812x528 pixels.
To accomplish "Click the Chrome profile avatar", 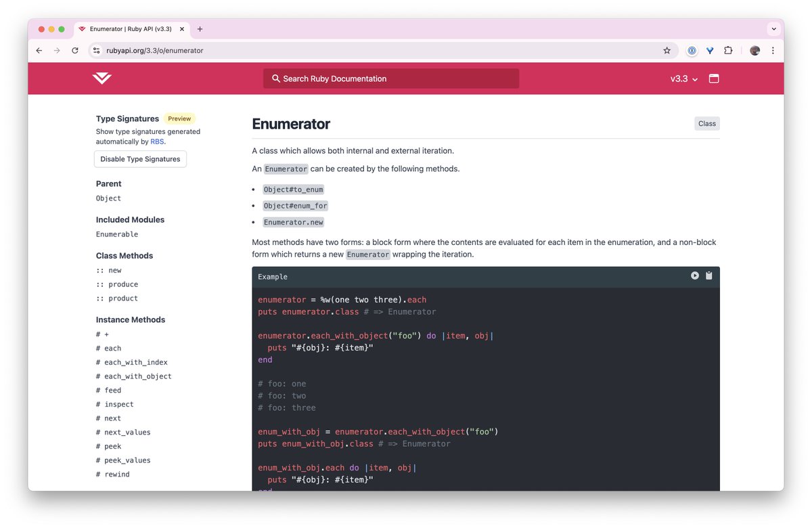I will [x=754, y=50].
